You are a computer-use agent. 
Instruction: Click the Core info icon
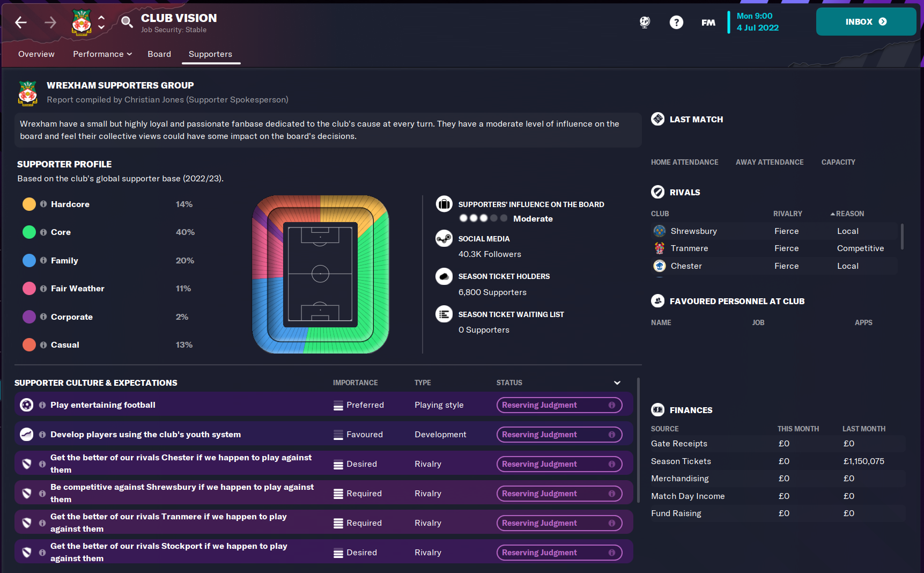tap(43, 232)
